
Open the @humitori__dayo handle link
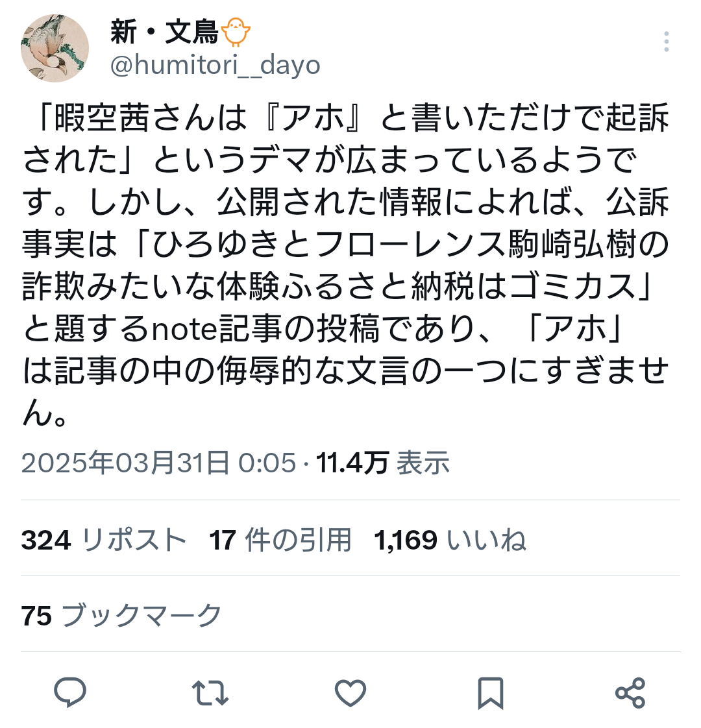pos(215,65)
